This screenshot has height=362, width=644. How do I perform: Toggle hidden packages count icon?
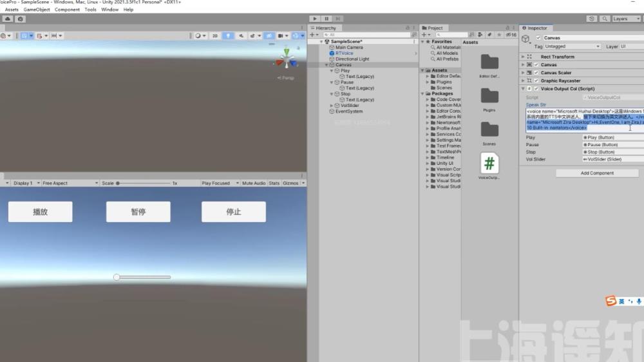point(511,35)
